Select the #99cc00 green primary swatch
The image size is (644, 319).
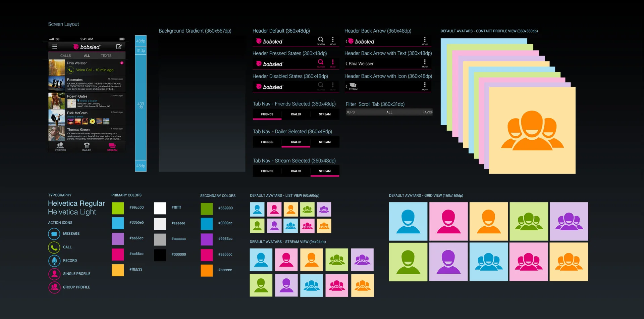118,208
